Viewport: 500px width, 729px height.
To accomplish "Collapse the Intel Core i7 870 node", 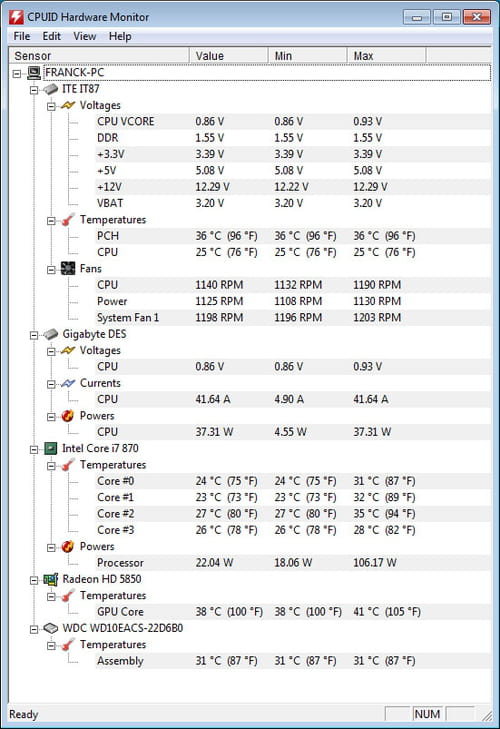I will pyautogui.click(x=34, y=450).
